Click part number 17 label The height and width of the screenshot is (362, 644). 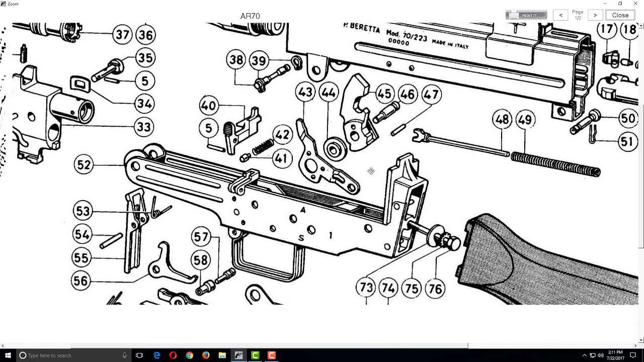tap(607, 30)
